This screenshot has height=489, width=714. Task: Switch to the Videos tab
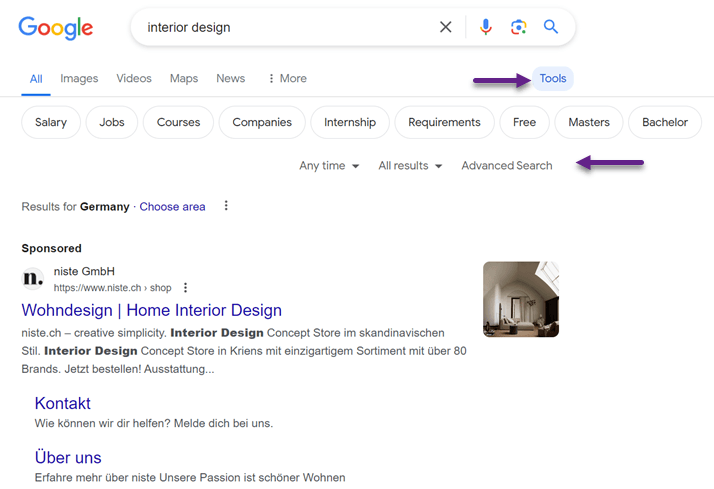[x=134, y=78]
